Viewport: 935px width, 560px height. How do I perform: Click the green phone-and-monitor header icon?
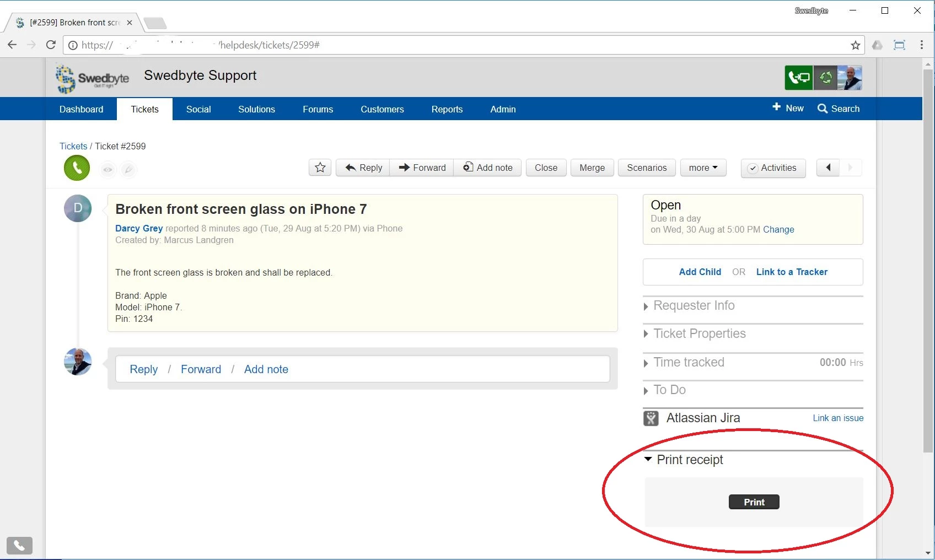click(799, 78)
